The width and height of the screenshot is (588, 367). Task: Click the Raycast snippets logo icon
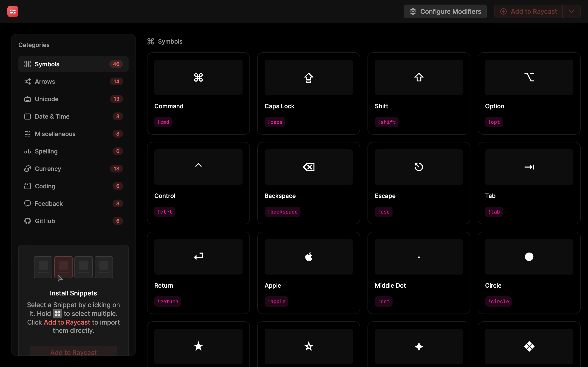[13, 11]
